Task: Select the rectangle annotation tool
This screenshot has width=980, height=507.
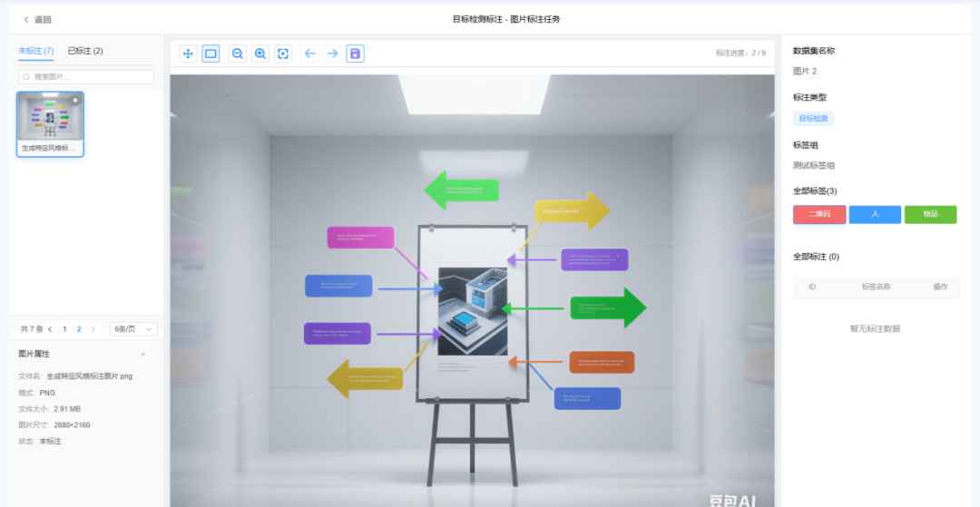Action: pyautogui.click(x=211, y=54)
